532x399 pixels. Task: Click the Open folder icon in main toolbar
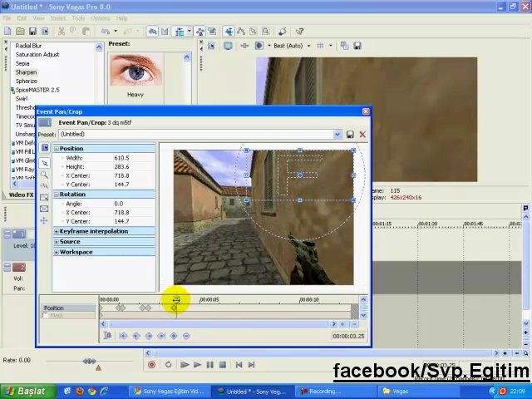[x=20, y=32]
